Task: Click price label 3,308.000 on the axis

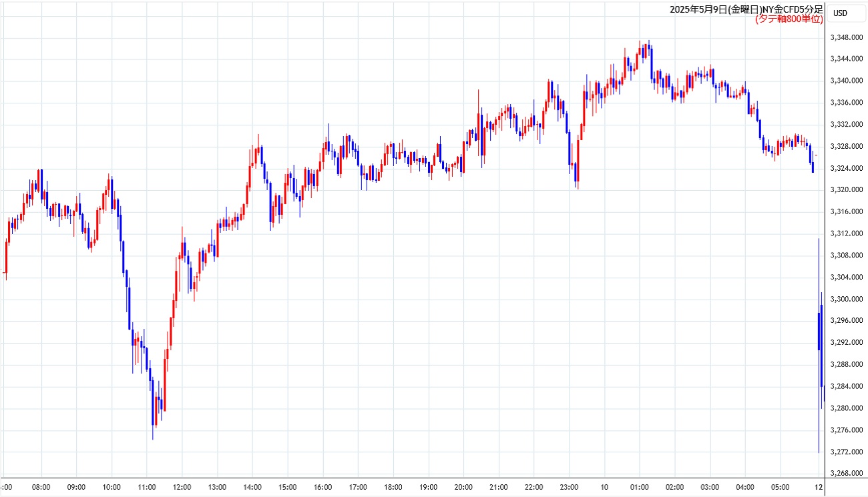Action: tap(847, 256)
